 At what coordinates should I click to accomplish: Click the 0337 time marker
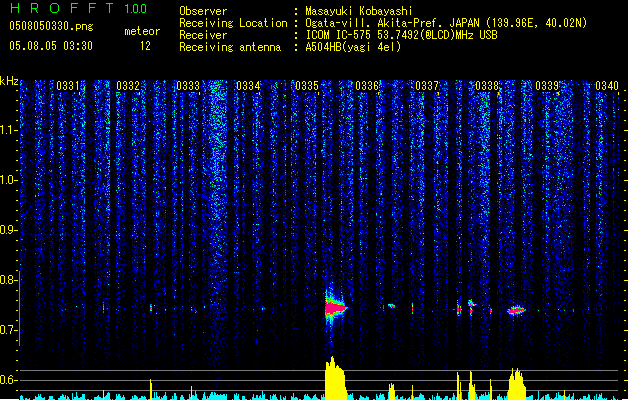427,85
